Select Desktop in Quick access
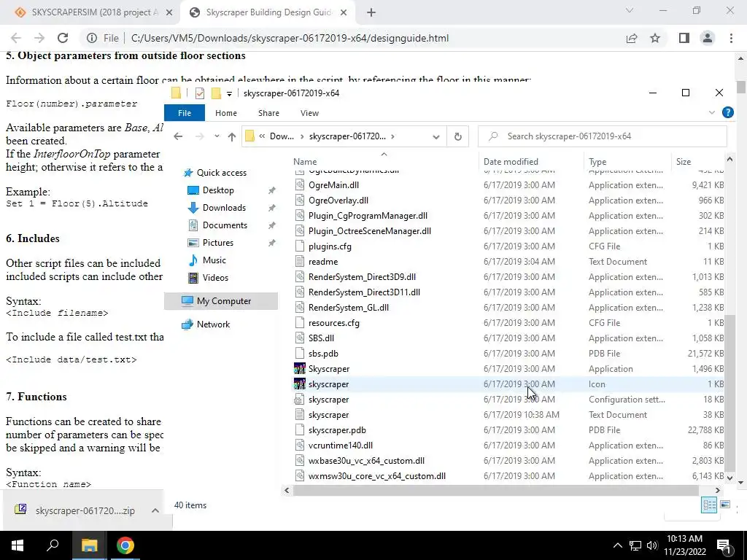This screenshot has height=560, width=747. tap(218, 190)
